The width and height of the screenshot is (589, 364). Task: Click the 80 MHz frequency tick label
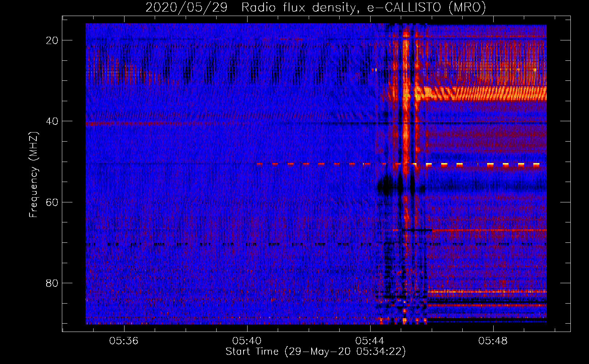[x=52, y=283]
